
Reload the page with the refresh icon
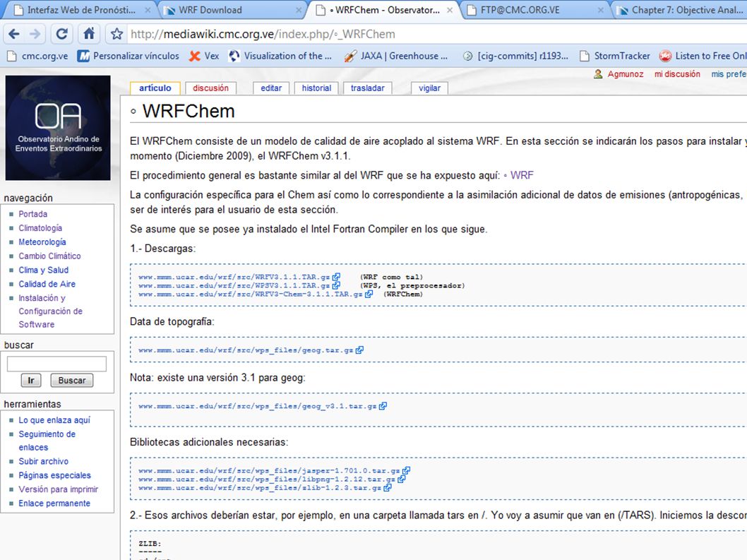[x=61, y=34]
